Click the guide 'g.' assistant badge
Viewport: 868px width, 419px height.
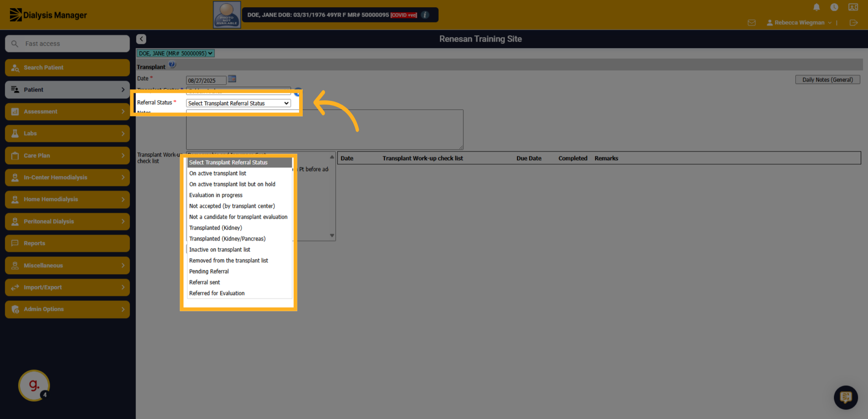(x=34, y=385)
